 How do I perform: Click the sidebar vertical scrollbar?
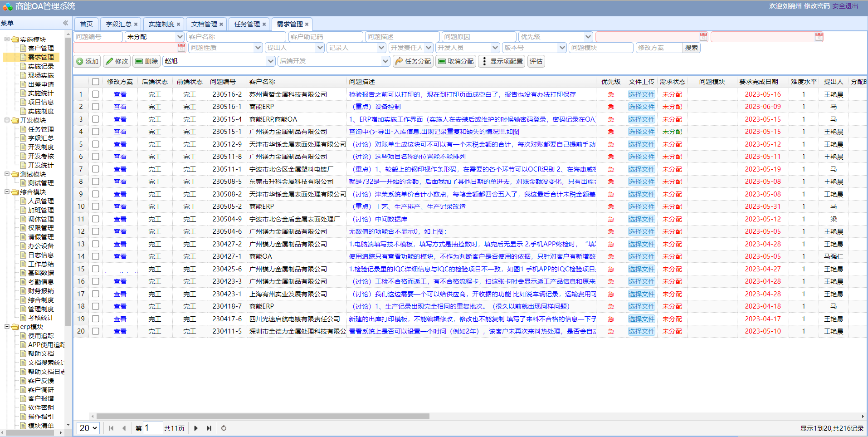coord(68,182)
